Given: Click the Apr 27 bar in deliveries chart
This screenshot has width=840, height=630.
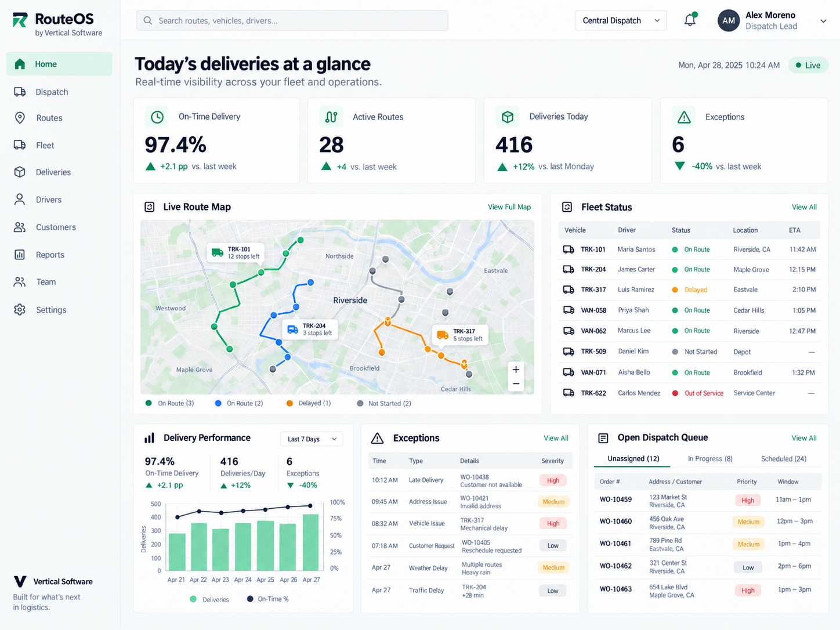Looking at the screenshot, I should 311,542.
